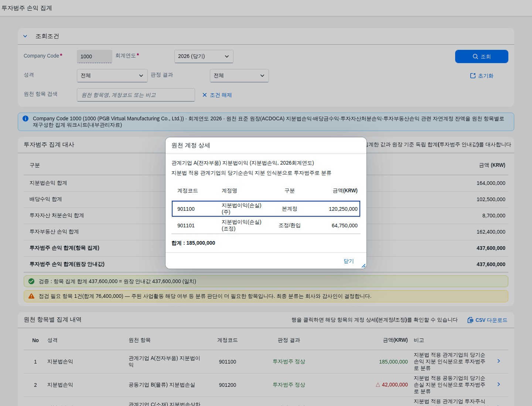Open the 판정 결과 전체 dropdown
532x406 pixels.
point(239,76)
